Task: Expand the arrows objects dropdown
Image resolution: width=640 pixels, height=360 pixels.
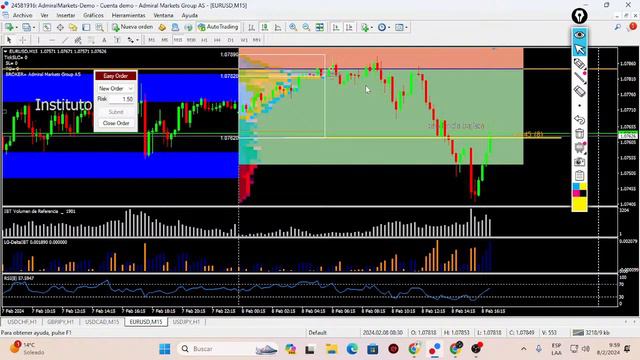Action: 138,40
